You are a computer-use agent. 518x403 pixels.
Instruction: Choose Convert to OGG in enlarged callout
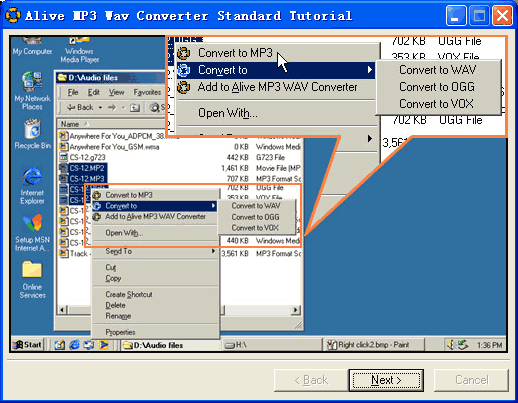437,87
